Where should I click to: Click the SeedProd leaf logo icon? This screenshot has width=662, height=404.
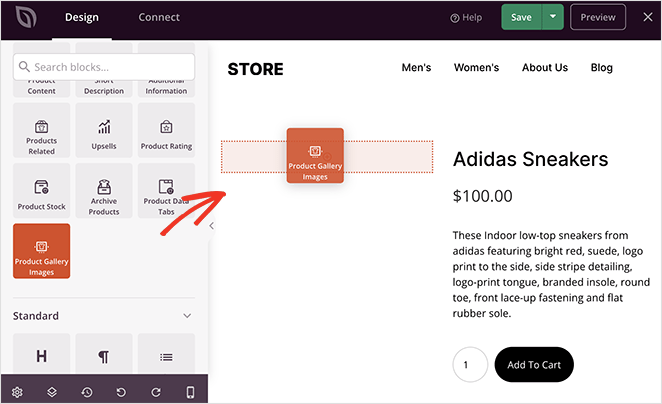tap(21, 17)
